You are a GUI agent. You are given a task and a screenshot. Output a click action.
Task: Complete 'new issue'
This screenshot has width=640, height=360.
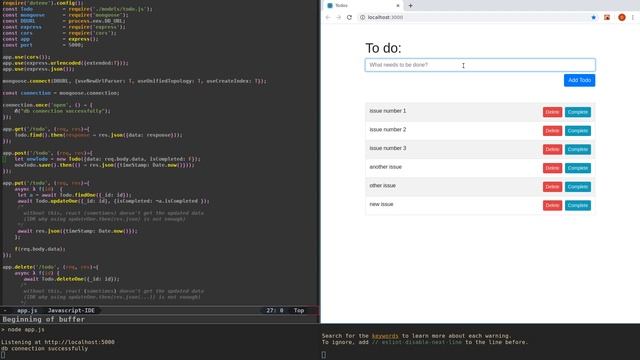pyautogui.click(x=578, y=205)
